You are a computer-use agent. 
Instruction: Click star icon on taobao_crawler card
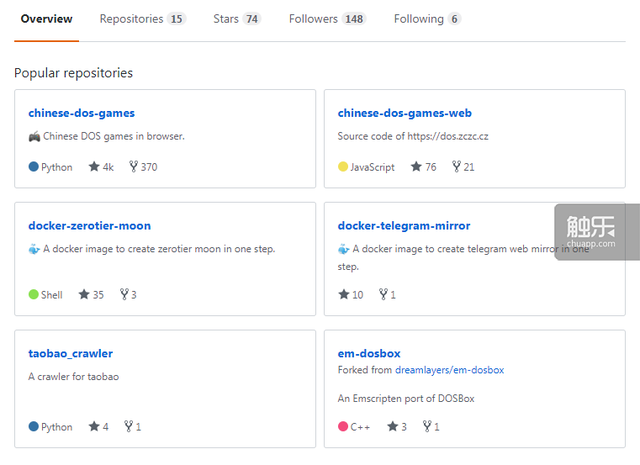(x=94, y=427)
